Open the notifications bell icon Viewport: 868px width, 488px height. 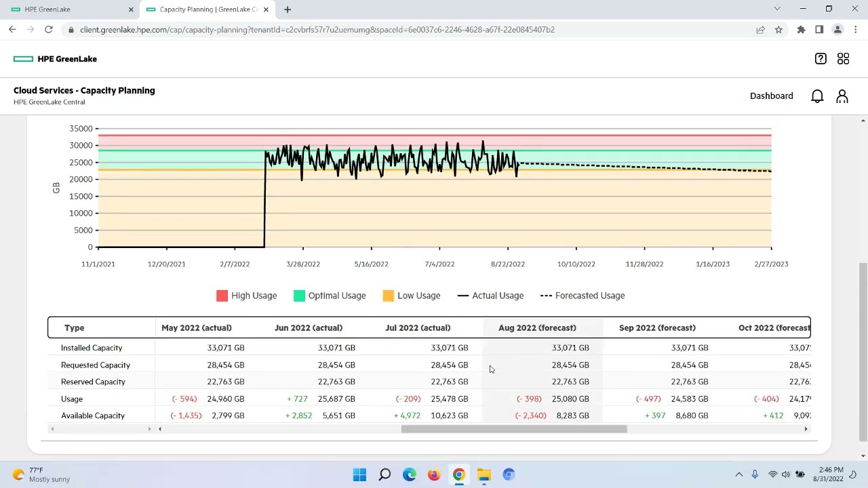817,96
